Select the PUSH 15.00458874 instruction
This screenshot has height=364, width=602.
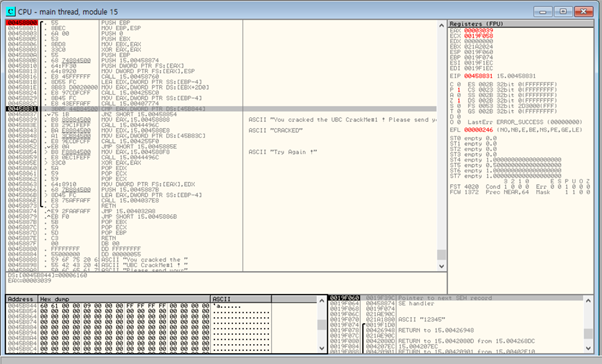[130, 61]
